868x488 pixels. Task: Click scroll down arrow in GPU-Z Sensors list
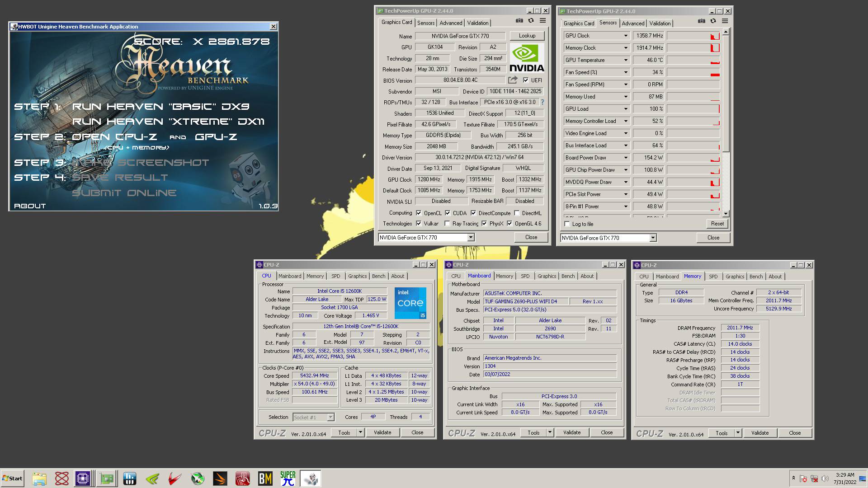pos(726,214)
